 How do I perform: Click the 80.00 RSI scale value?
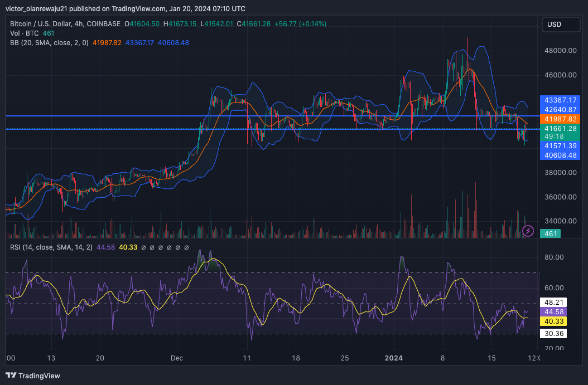[554, 257]
